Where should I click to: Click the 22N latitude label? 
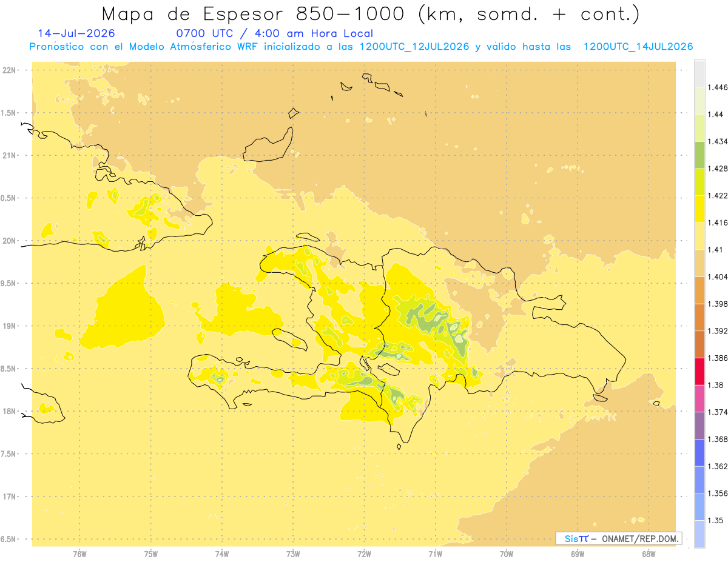(10, 70)
